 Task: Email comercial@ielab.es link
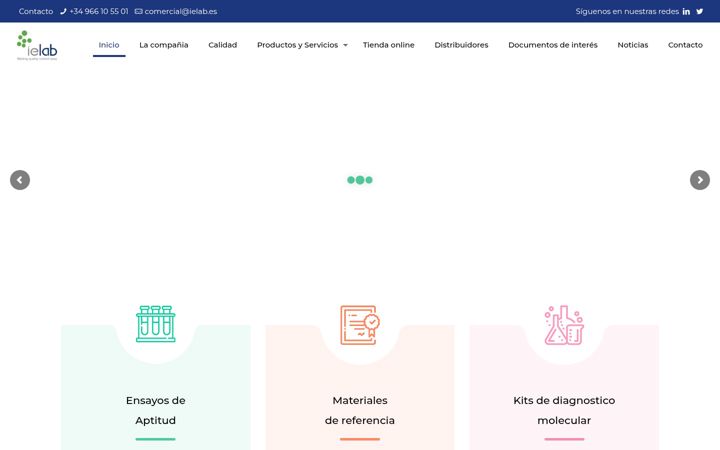point(181,11)
